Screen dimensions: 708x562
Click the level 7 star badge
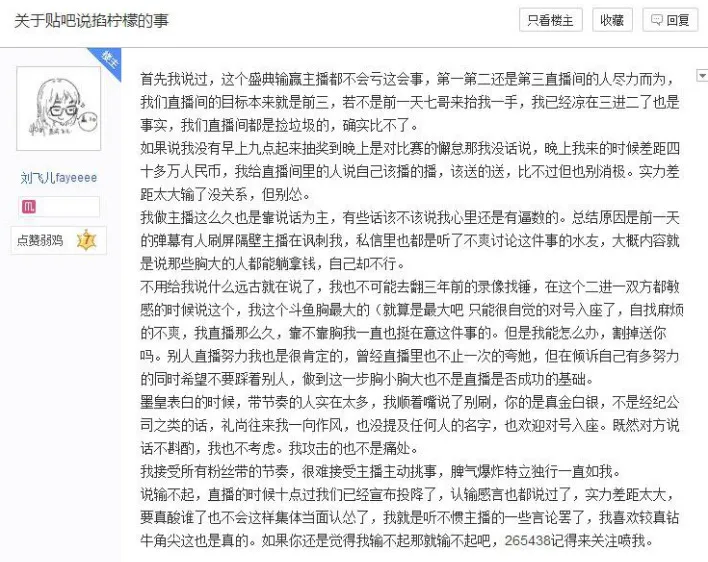pos(87,240)
